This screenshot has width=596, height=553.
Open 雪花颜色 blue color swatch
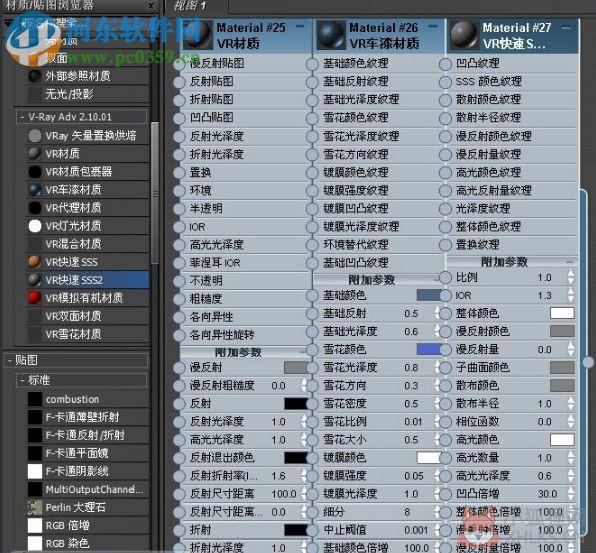(429, 349)
